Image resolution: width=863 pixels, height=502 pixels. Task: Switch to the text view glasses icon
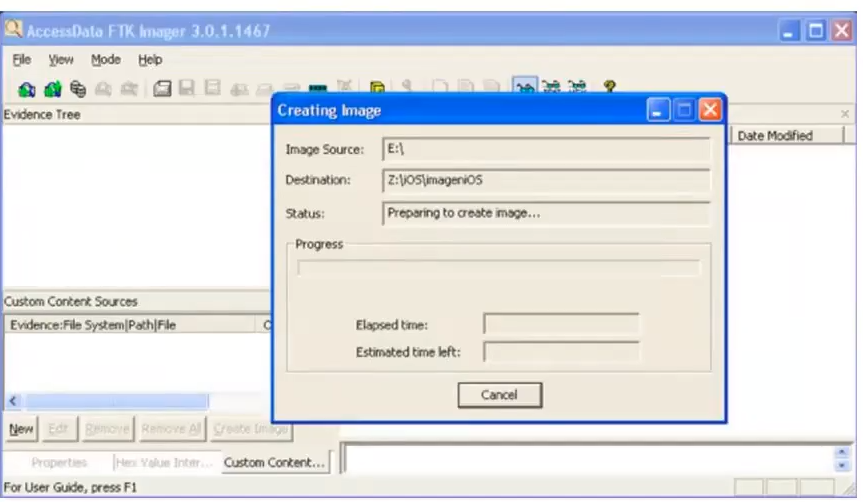coord(551,86)
